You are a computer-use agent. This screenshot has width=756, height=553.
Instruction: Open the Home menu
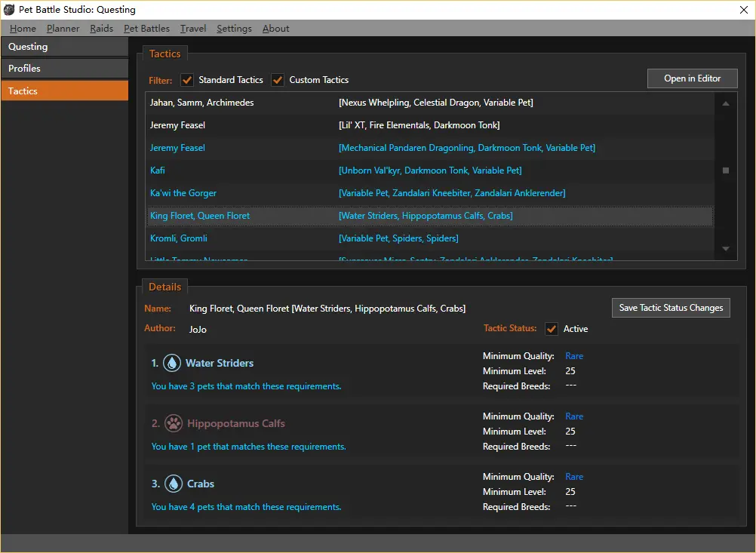click(x=23, y=29)
